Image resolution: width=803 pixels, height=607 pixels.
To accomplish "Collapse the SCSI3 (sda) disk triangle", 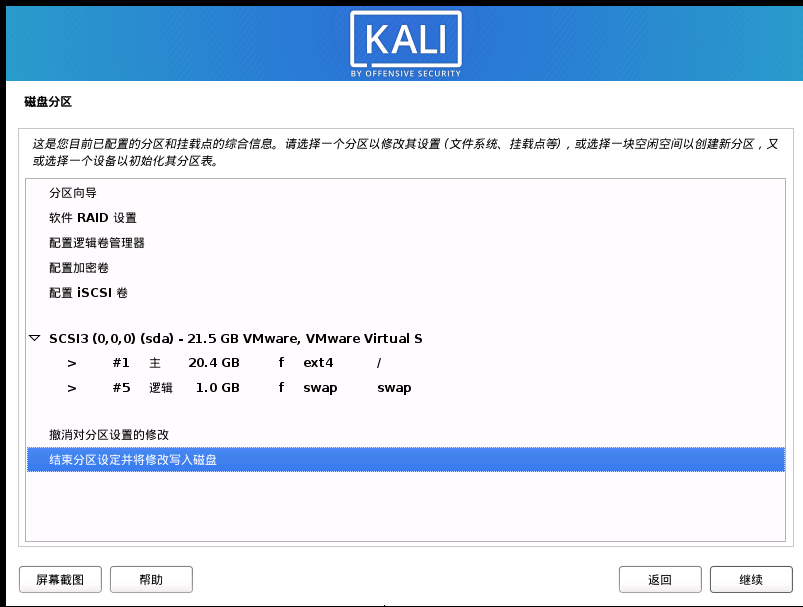I will click(36, 339).
